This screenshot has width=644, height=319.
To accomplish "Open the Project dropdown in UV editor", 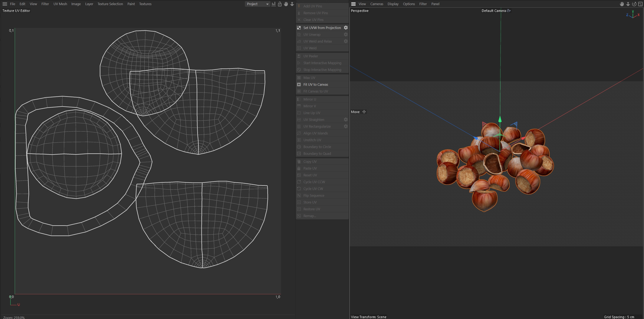I will click(257, 4).
